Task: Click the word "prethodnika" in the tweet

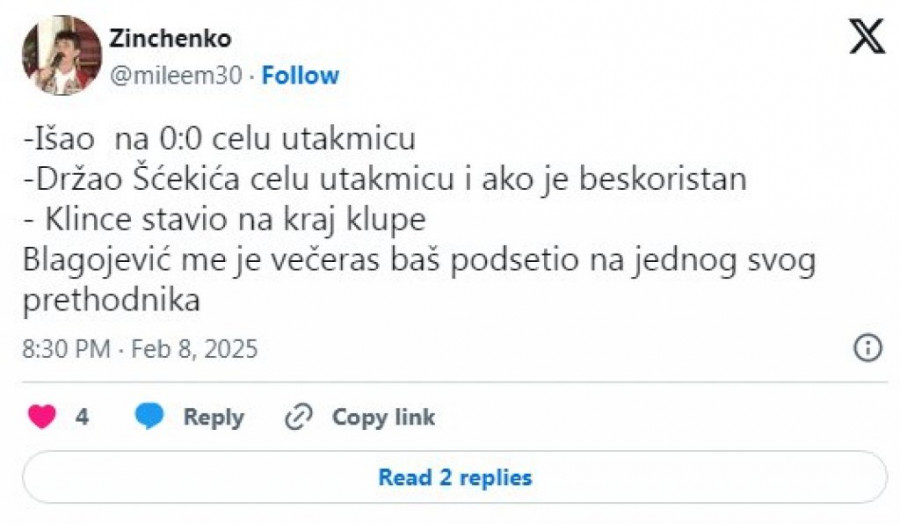Action: (x=111, y=300)
